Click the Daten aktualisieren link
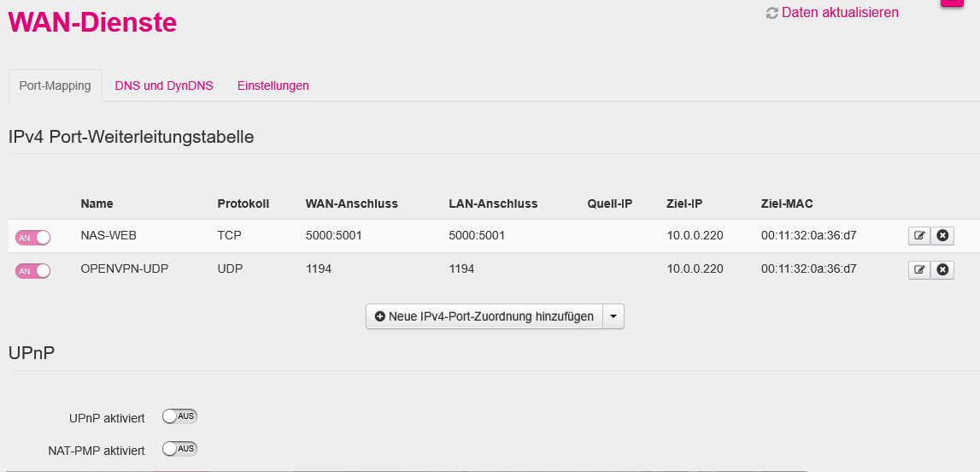The width and height of the screenshot is (980, 472). (x=840, y=13)
